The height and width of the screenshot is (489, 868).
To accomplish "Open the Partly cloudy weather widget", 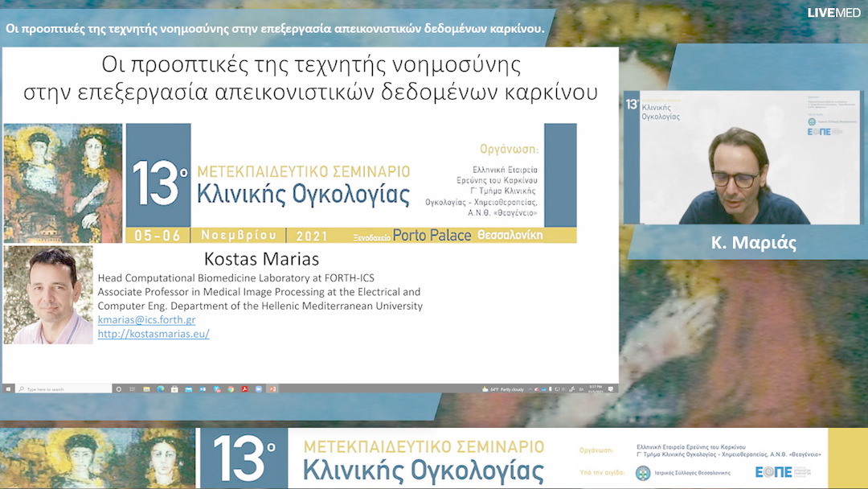I will tap(502, 390).
